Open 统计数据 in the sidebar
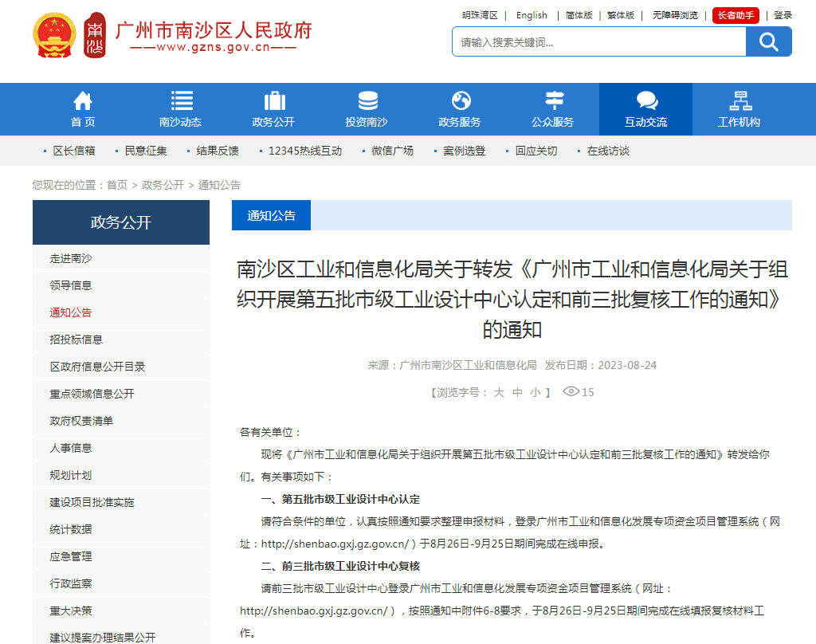816x644 pixels. [x=71, y=529]
